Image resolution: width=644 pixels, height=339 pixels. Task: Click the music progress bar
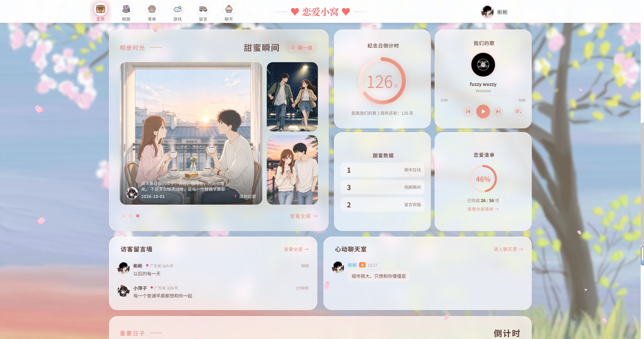pos(483,96)
